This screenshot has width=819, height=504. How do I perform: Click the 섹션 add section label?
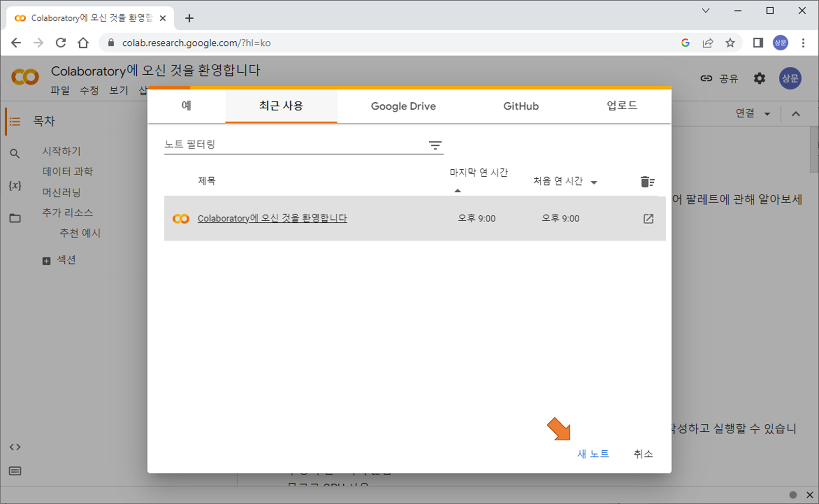pyautogui.click(x=66, y=260)
